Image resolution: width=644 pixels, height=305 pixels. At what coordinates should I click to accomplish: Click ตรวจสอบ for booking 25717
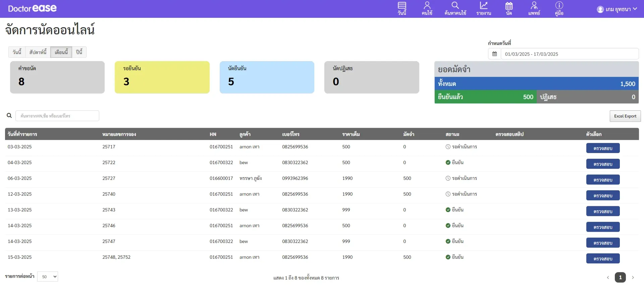(x=603, y=148)
